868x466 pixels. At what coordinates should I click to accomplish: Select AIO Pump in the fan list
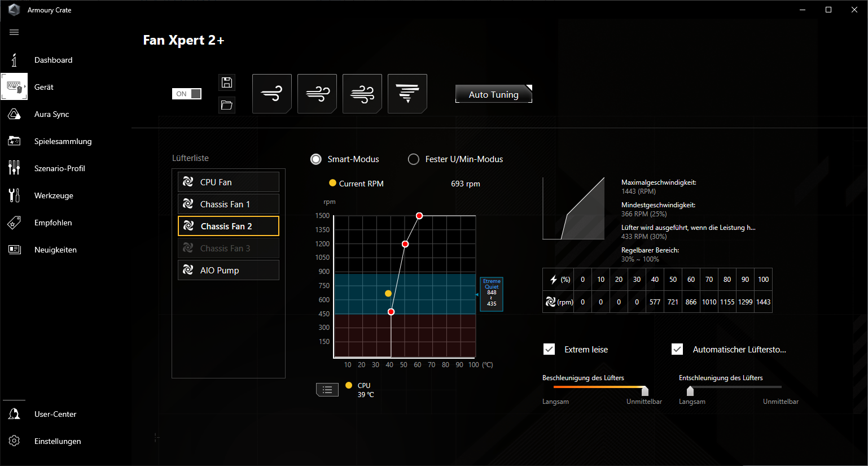coord(229,270)
